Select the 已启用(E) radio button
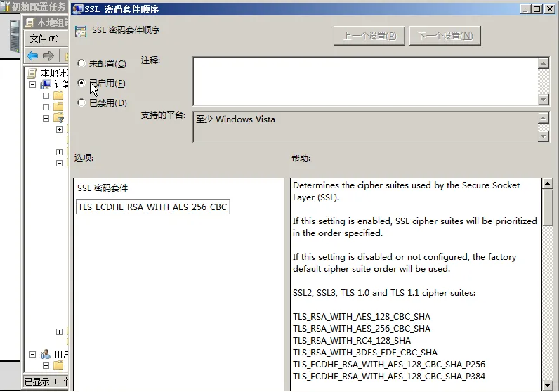Screen dimensions: 559x392 pyautogui.click(x=81, y=83)
